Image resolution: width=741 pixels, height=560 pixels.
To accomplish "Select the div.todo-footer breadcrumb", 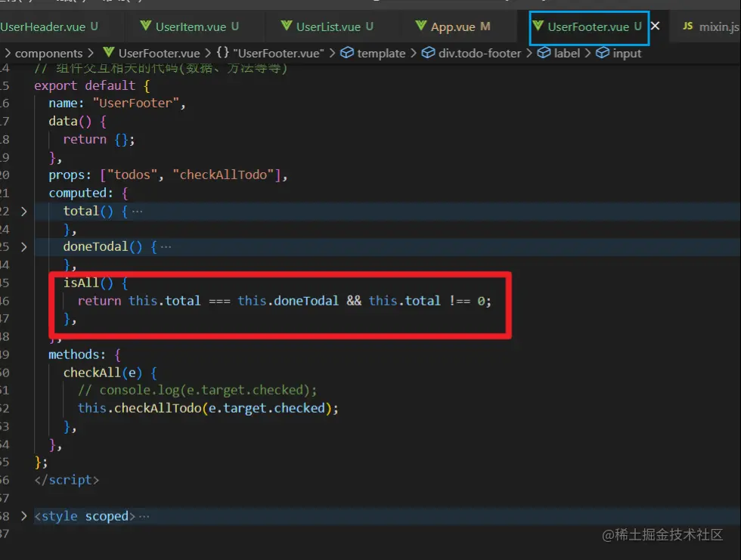I will 479,54.
